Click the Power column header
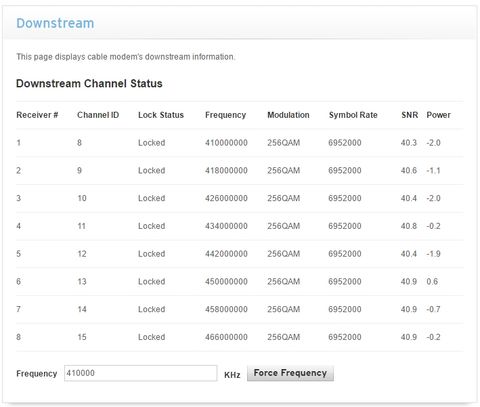This screenshot has height=407, width=480. [439, 115]
